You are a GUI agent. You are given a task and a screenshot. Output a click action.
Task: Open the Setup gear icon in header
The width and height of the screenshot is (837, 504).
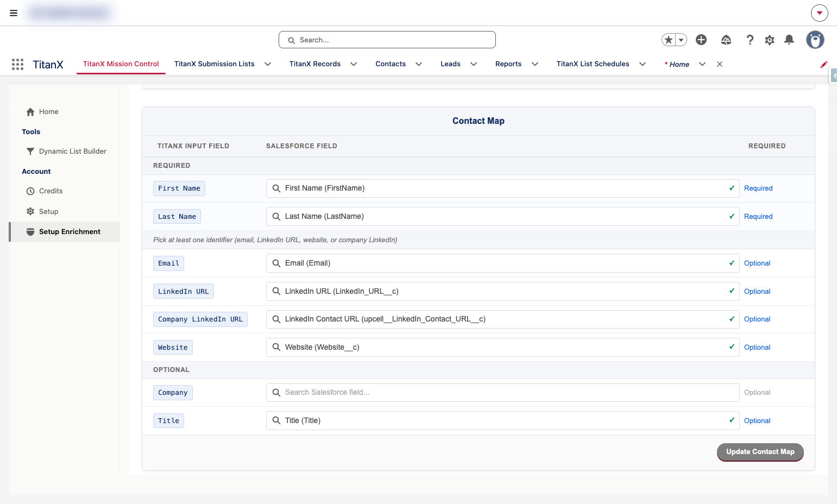click(x=770, y=40)
